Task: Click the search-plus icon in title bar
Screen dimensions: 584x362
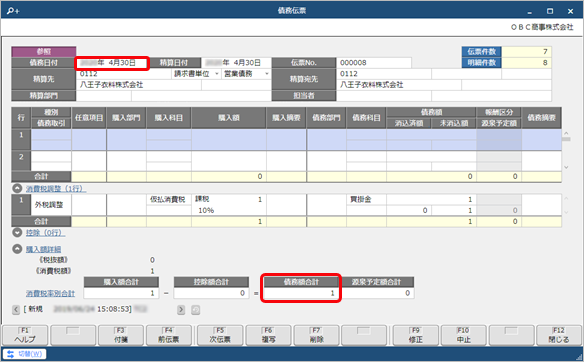Action: click(13, 11)
